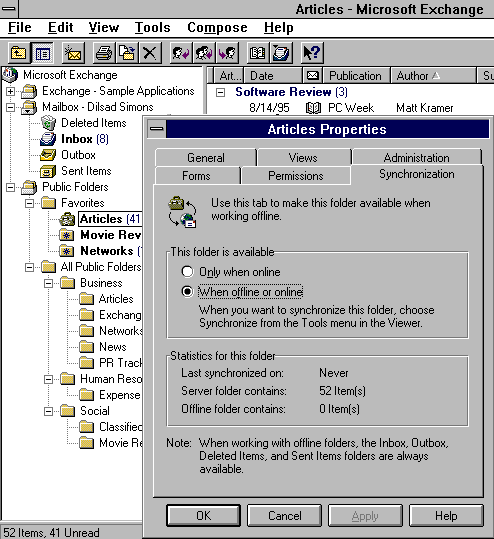This screenshot has width=494, height=539.
Task: Click the Sent Items icon in tree
Action: pyautogui.click(x=48, y=171)
